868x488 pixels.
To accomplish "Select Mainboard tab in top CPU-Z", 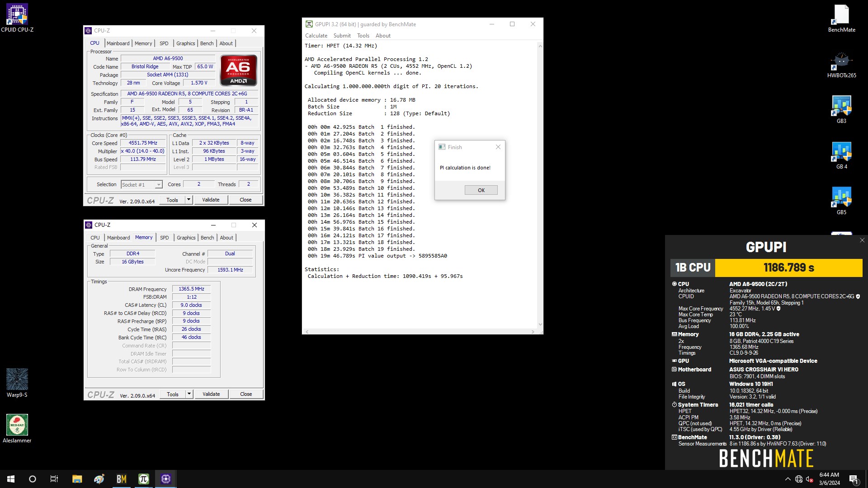I will [x=118, y=43].
